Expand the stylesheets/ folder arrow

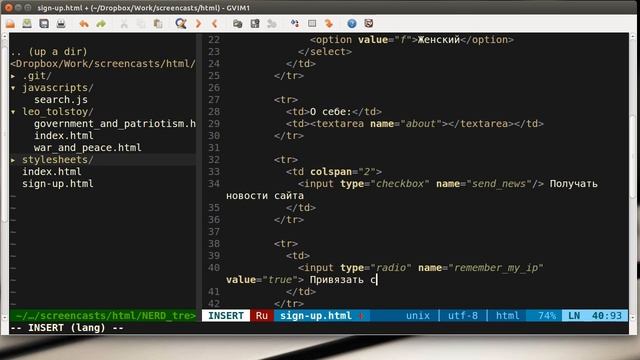click(13, 160)
